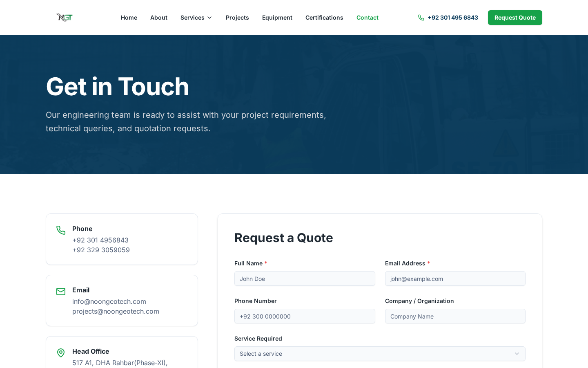Open the Projects page
Screen dimensions: 588x368
click(x=237, y=18)
